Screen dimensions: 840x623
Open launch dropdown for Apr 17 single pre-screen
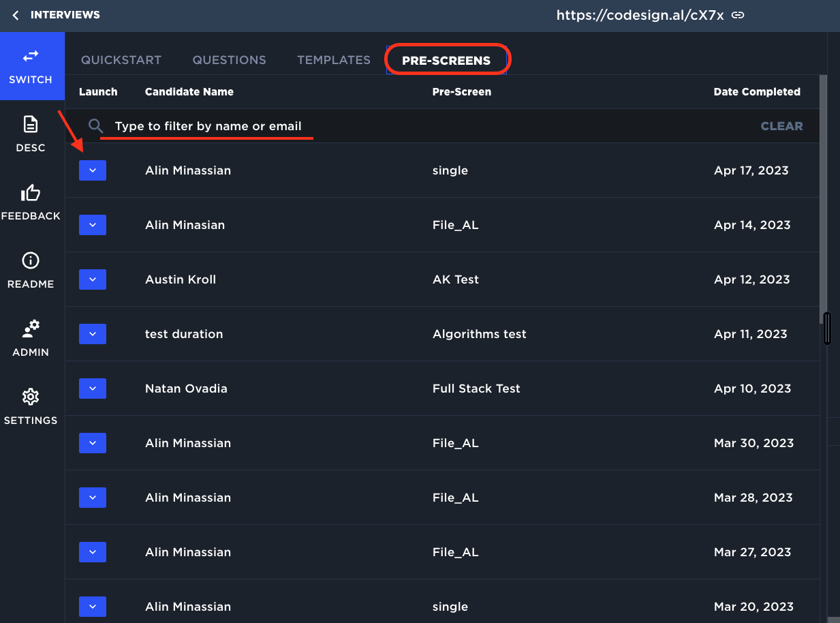coord(93,170)
